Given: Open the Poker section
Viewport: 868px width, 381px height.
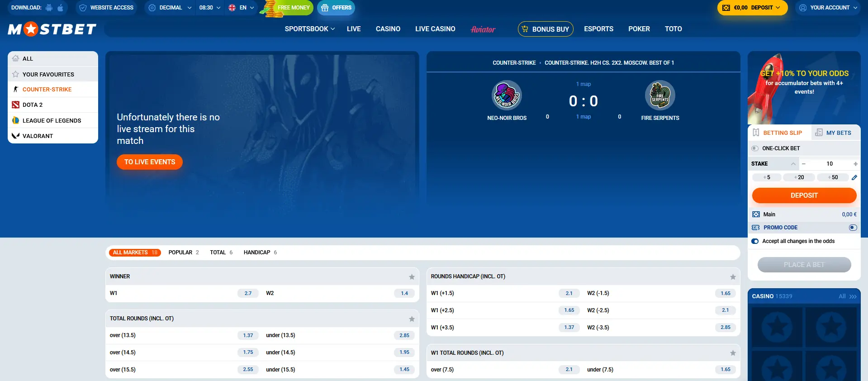Looking at the screenshot, I should coord(639,29).
